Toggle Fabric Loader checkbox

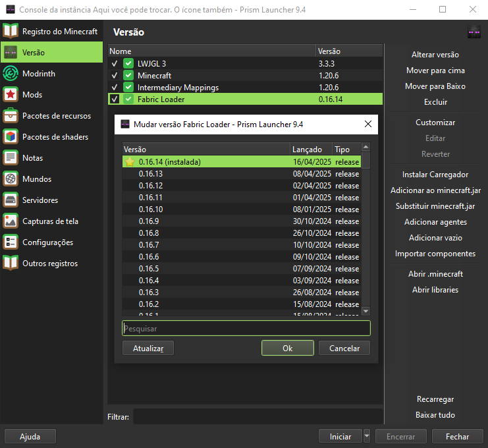[x=115, y=99]
